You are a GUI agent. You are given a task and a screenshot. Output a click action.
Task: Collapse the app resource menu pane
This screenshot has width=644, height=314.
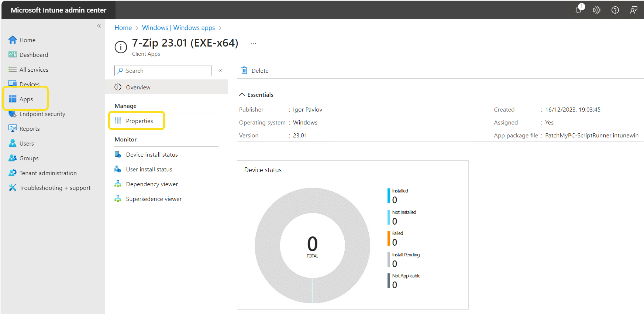click(220, 71)
